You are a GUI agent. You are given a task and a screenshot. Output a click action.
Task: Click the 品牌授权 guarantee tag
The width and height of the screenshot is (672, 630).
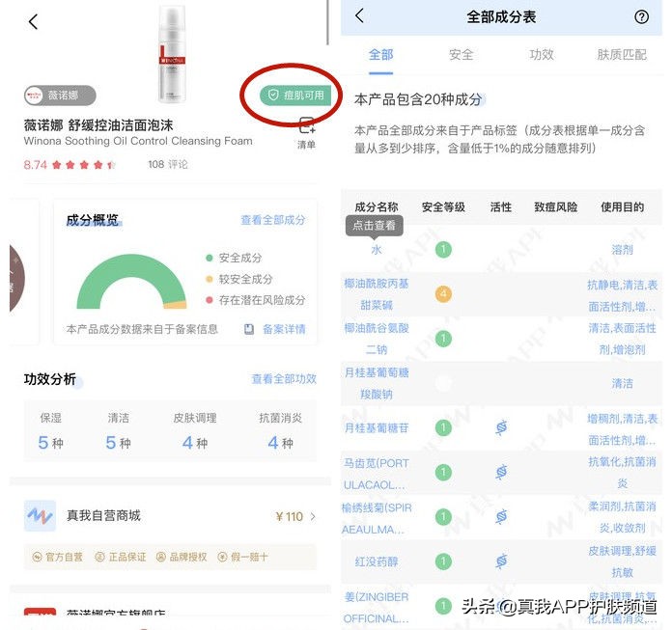point(182,557)
